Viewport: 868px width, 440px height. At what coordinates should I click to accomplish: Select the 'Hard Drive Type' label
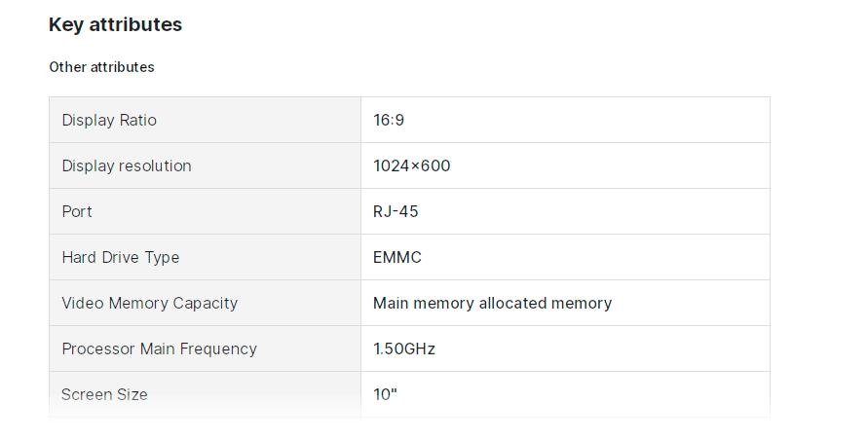pos(121,257)
